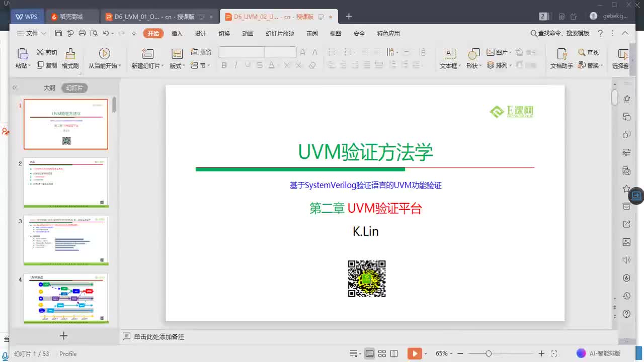Switch to slide sorter grid view

pos(382,353)
